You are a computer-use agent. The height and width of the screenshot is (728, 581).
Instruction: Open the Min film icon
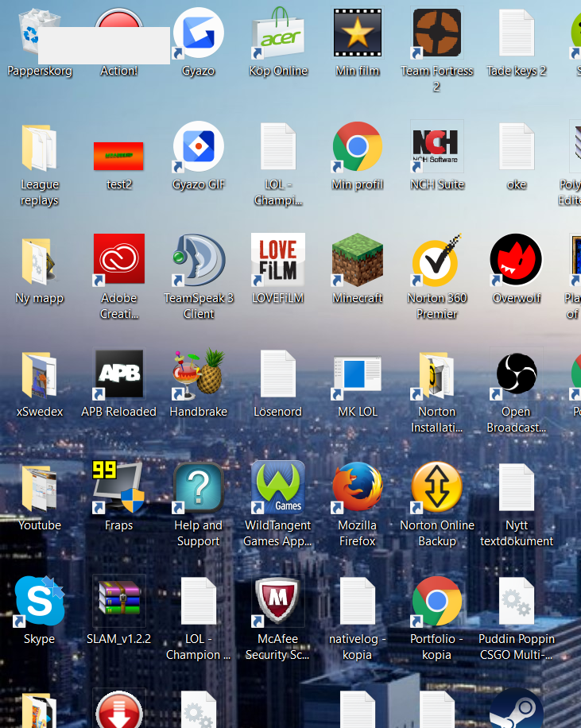tap(357, 33)
